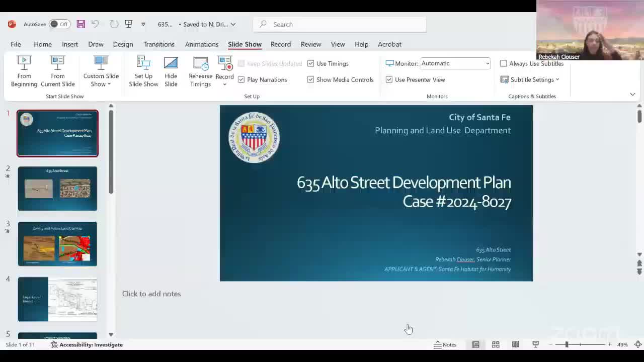Image resolution: width=644 pixels, height=362 pixels.
Task: Uncheck Use Presenter View
Action: point(389,79)
